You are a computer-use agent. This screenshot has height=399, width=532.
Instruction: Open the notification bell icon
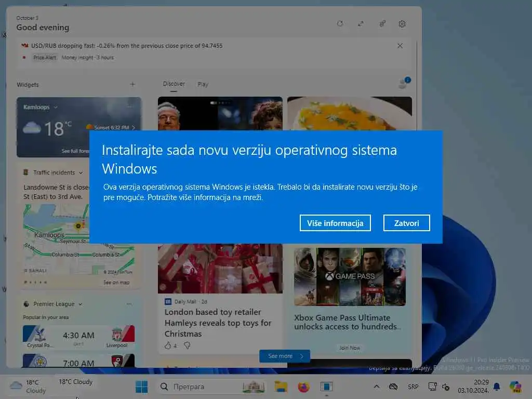(x=497, y=387)
